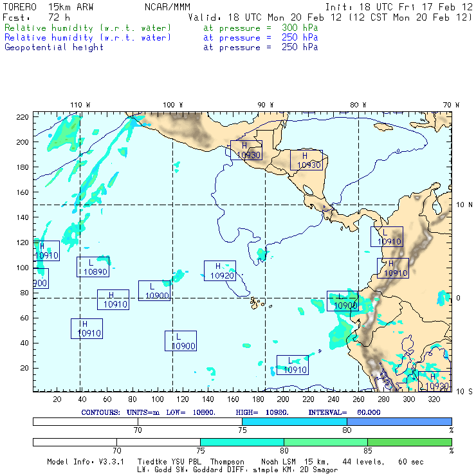Click the H 10920 high pressure marker

coord(219,271)
